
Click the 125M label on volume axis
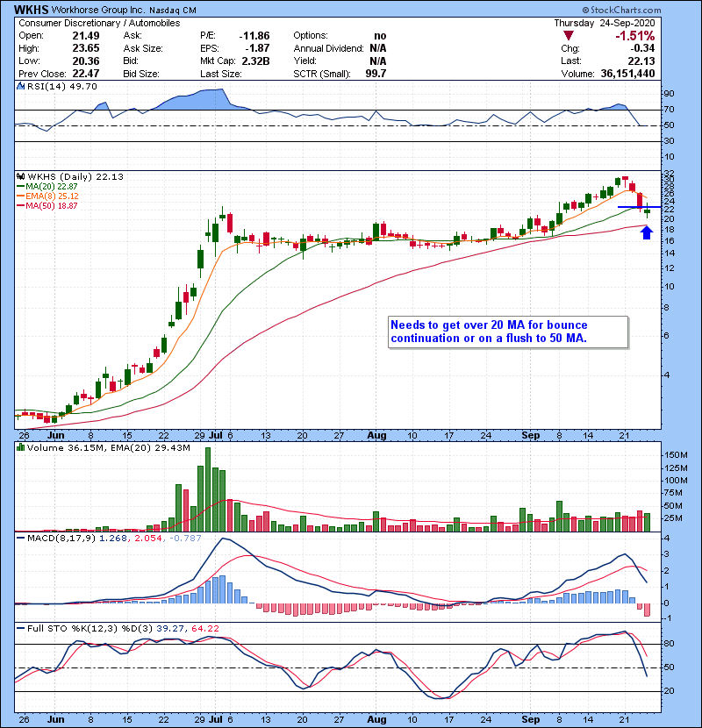pyautogui.click(x=676, y=468)
